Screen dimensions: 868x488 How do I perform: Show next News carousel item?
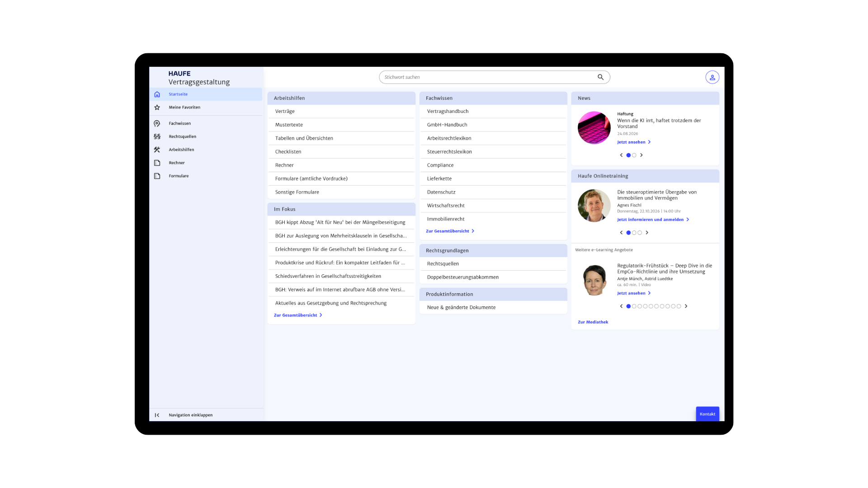641,155
